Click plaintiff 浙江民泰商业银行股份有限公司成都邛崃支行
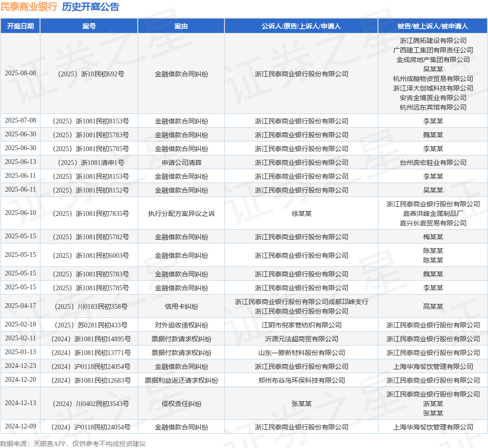Viewport: 488px width, 448px height. coord(302,302)
